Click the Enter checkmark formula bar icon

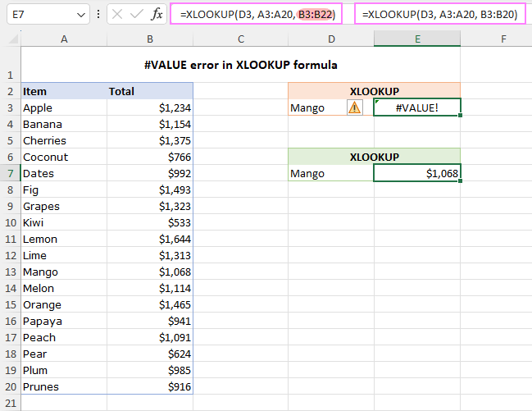click(137, 15)
